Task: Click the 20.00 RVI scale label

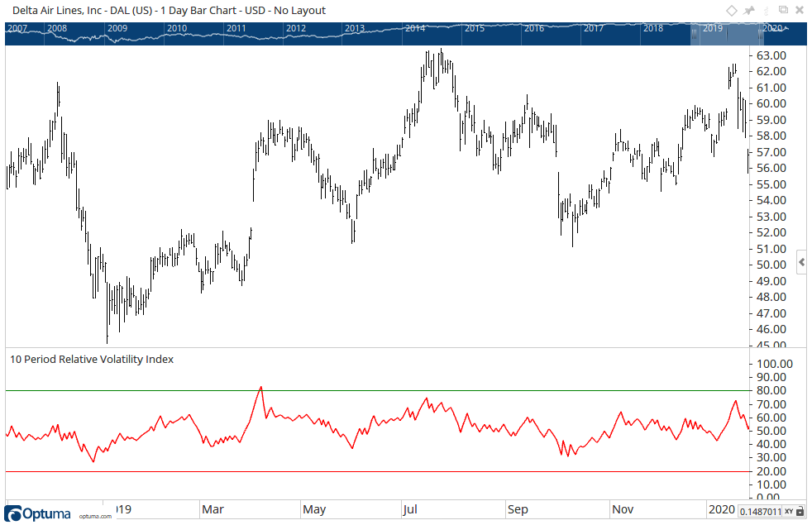Action: tap(771, 471)
